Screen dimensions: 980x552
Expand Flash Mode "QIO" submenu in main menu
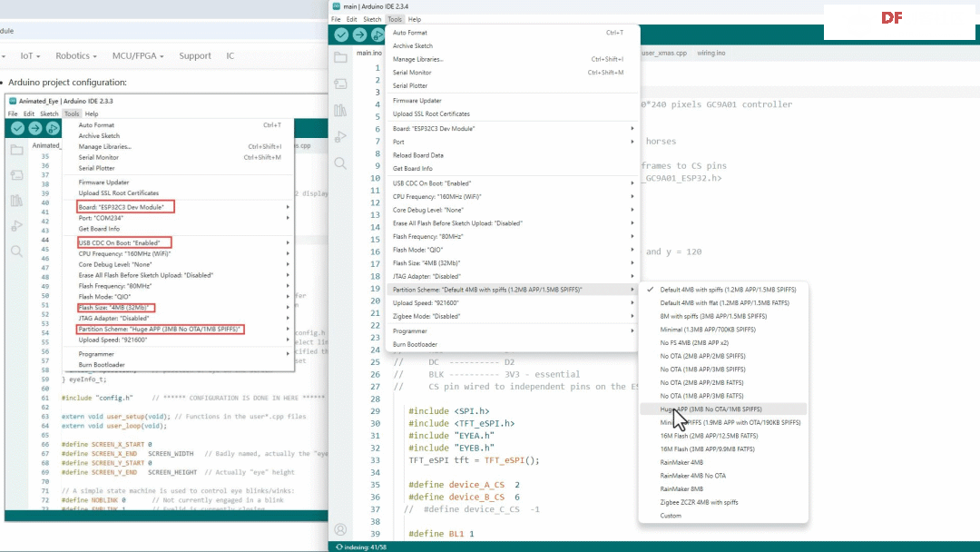point(513,250)
